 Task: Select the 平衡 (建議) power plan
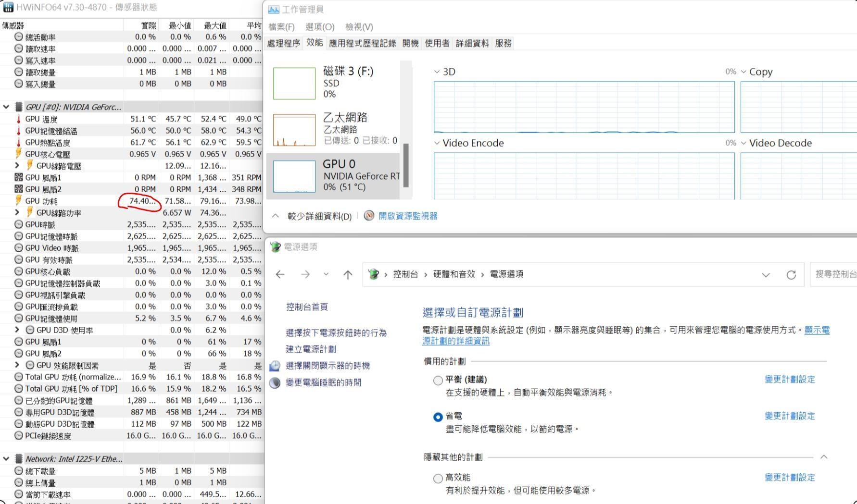(x=438, y=381)
